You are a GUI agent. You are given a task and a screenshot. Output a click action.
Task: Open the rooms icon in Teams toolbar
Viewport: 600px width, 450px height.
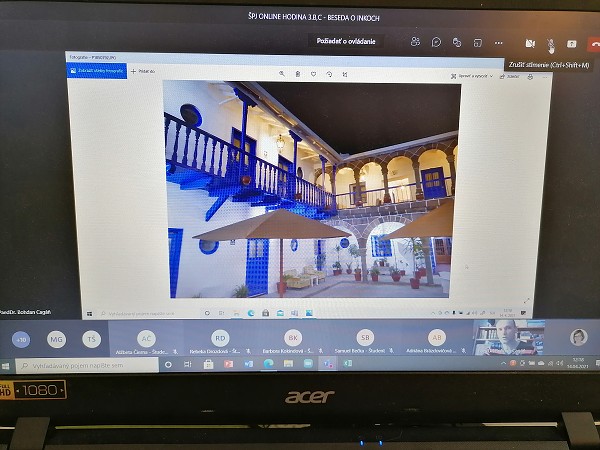point(478,43)
